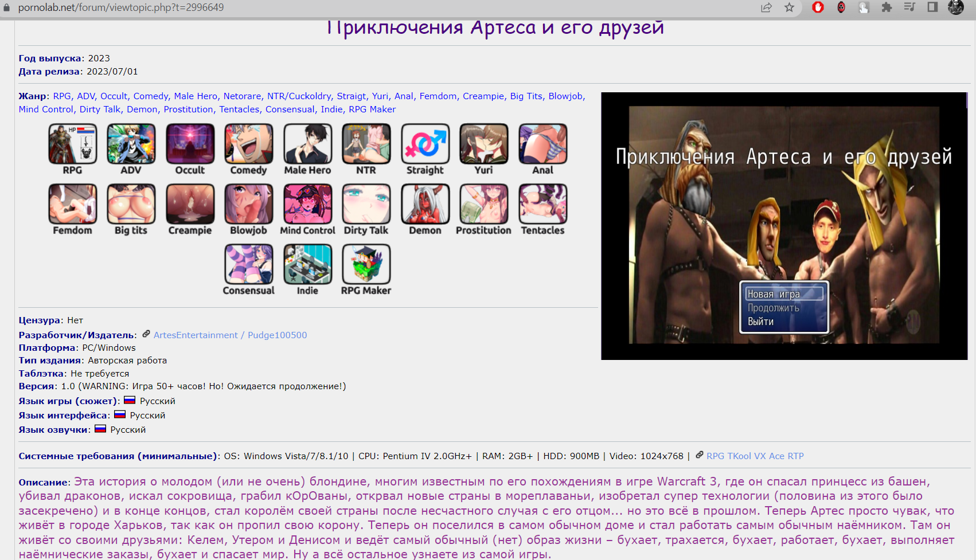View site security info via the lock icon
976x560 pixels.
pos(7,7)
